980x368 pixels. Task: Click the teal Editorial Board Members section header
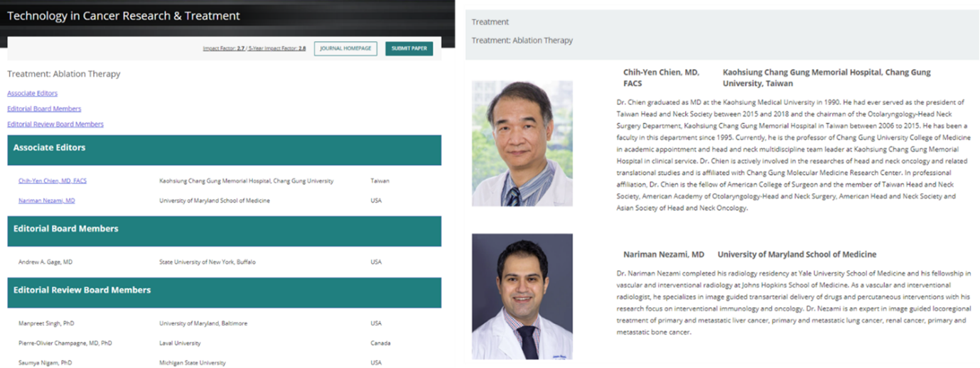click(224, 229)
